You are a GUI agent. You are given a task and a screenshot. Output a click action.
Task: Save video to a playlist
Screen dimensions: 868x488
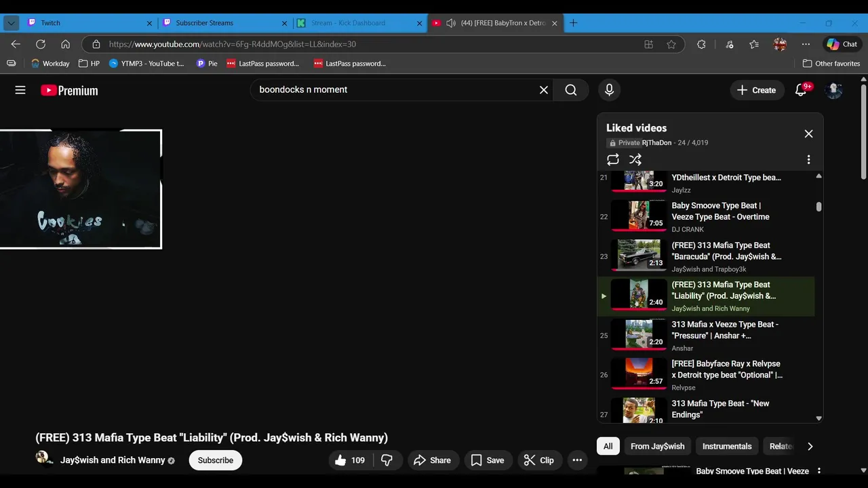tap(488, 460)
